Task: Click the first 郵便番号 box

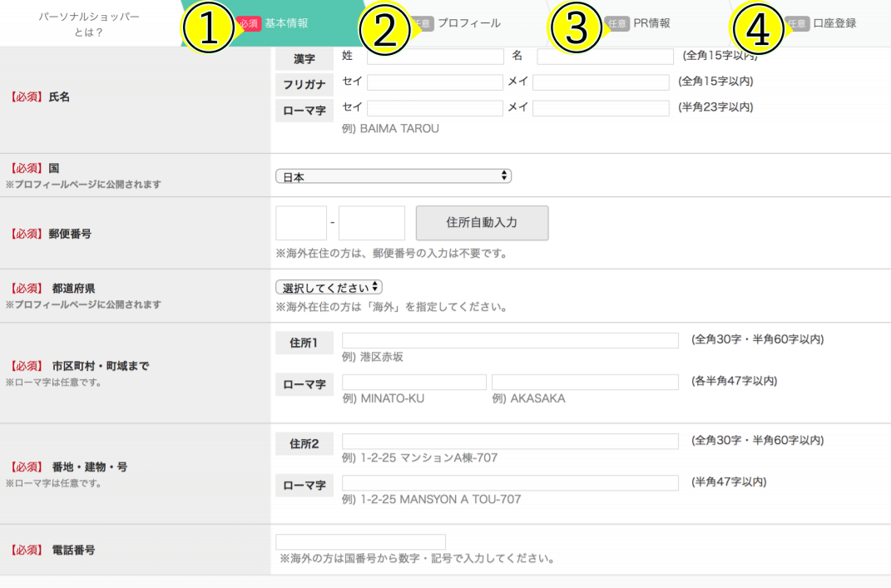Action: pyautogui.click(x=301, y=223)
